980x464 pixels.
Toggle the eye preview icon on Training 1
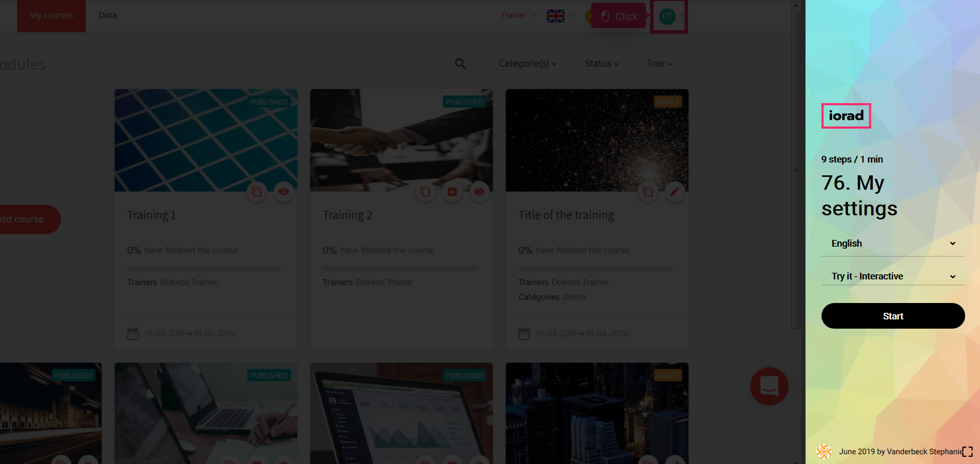click(x=283, y=192)
